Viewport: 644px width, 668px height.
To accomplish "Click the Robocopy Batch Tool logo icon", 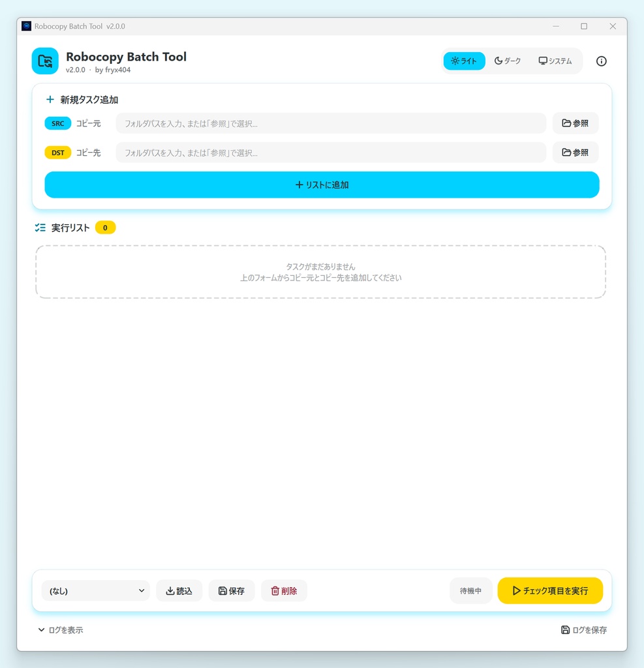I will (x=45, y=61).
